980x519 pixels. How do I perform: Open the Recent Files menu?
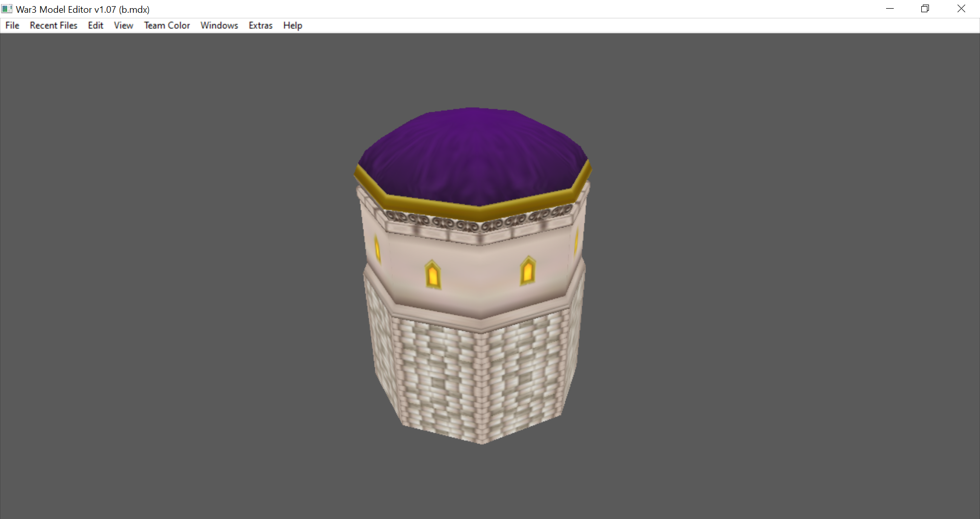click(54, 26)
